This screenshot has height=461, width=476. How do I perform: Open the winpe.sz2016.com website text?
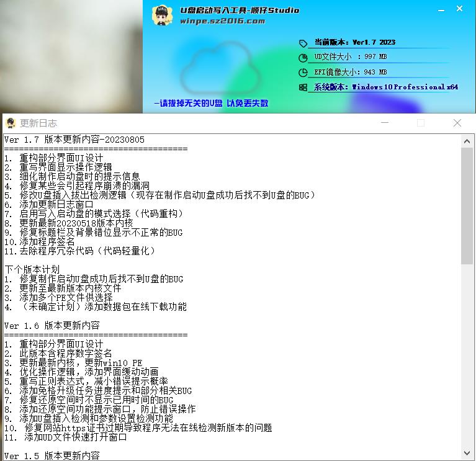(x=223, y=21)
